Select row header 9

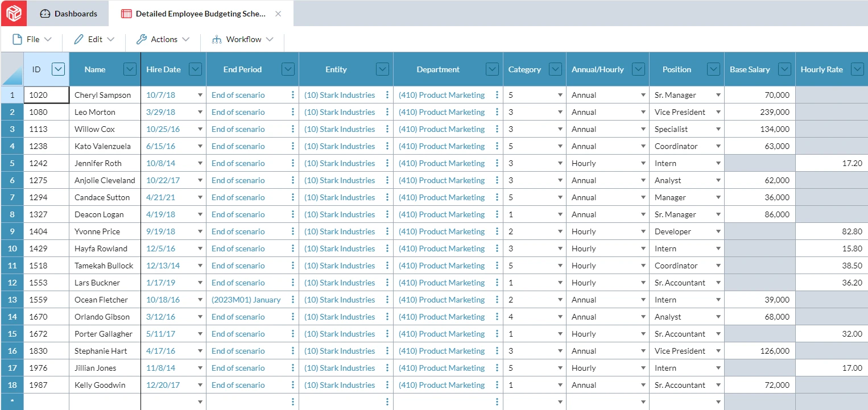pos(12,231)
